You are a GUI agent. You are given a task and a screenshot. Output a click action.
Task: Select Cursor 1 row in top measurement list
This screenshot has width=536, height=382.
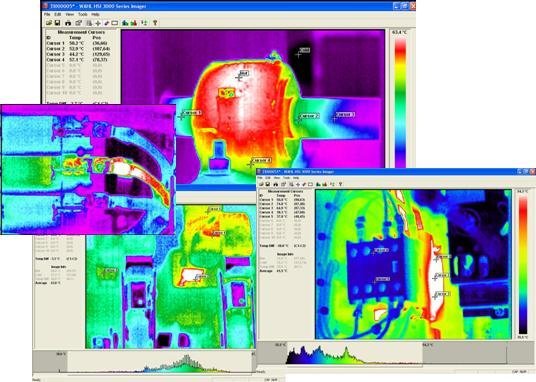pyautogui.click(x=78, y=43)
